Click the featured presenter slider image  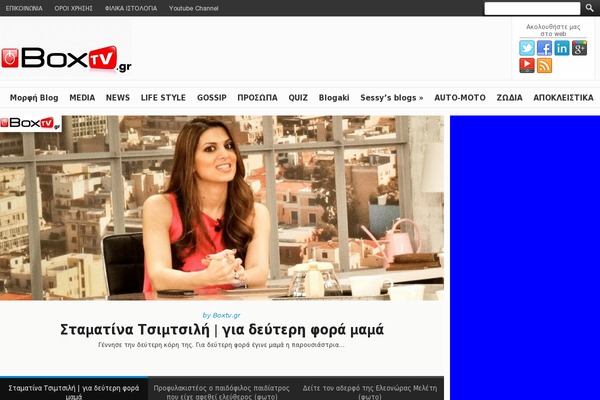point(222,208)
